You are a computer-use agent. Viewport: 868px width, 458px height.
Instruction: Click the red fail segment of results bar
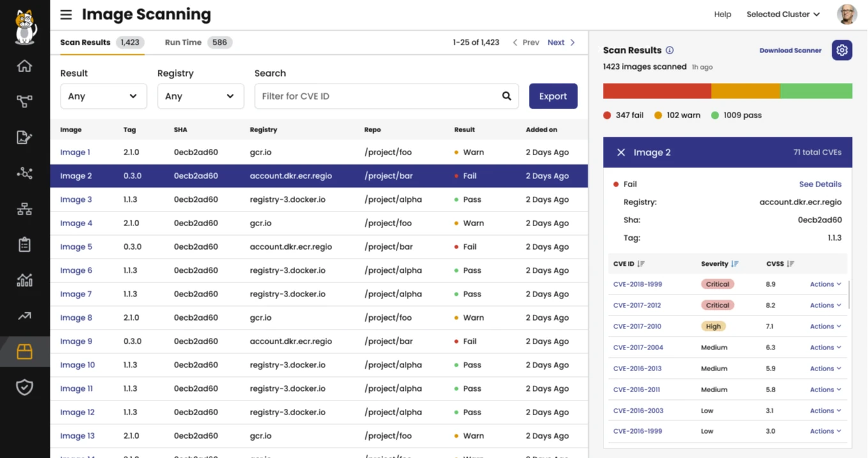[x=657, y=91]
